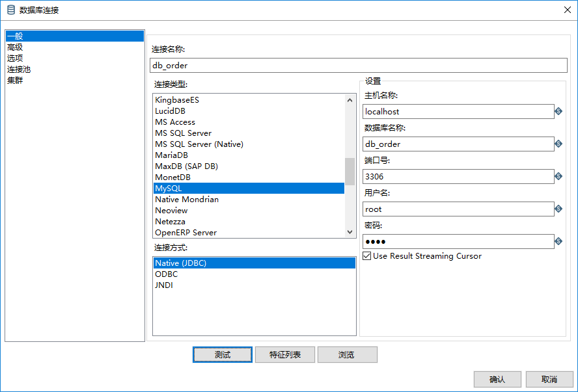Toggle Use Result Streaming Cursor checkbox
578x392 pixels.
click(x=366, y=255)
